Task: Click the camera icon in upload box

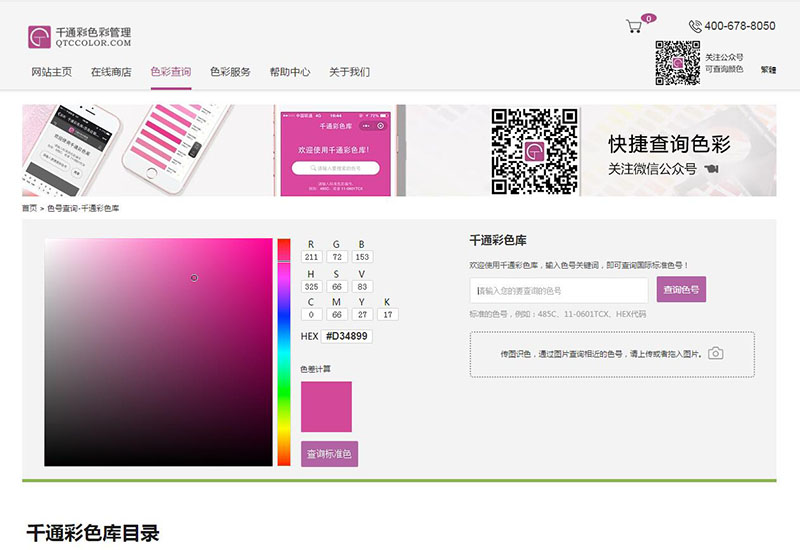Action: click(x=715, y=353)
